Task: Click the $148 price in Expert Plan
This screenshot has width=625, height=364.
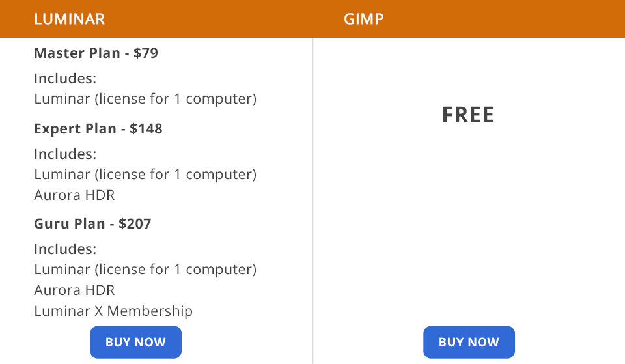Action: coord(146,129)
